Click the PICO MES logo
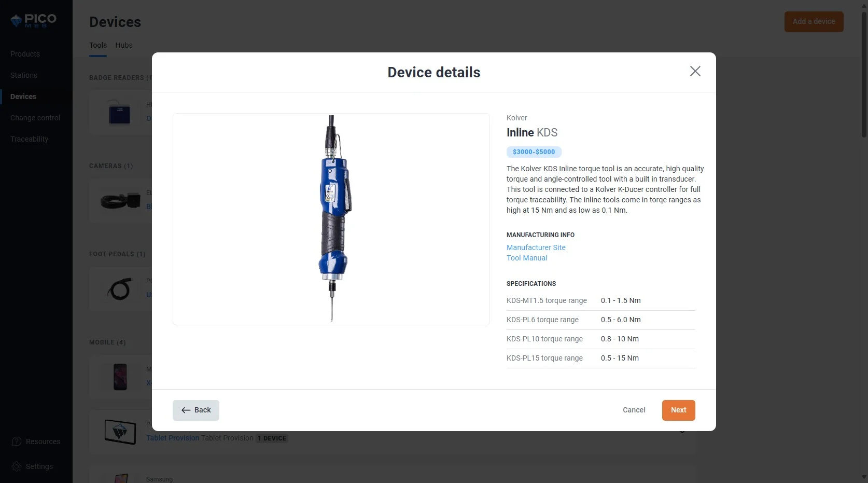 tap(34, 21)
